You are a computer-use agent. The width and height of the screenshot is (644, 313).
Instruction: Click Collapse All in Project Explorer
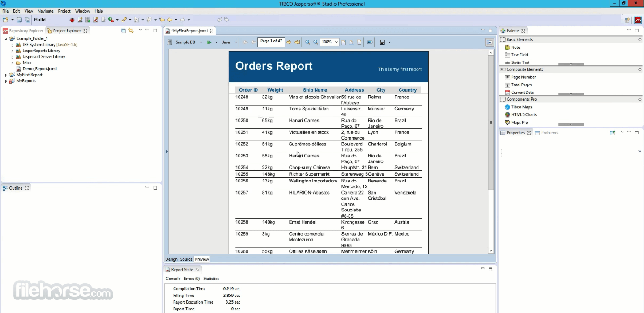pos(124,30)
